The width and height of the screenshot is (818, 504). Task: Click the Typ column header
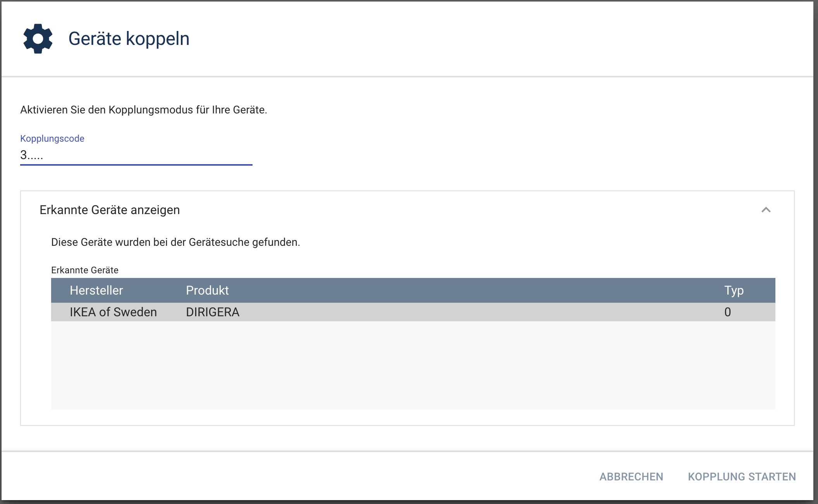(x=734, y=290)
